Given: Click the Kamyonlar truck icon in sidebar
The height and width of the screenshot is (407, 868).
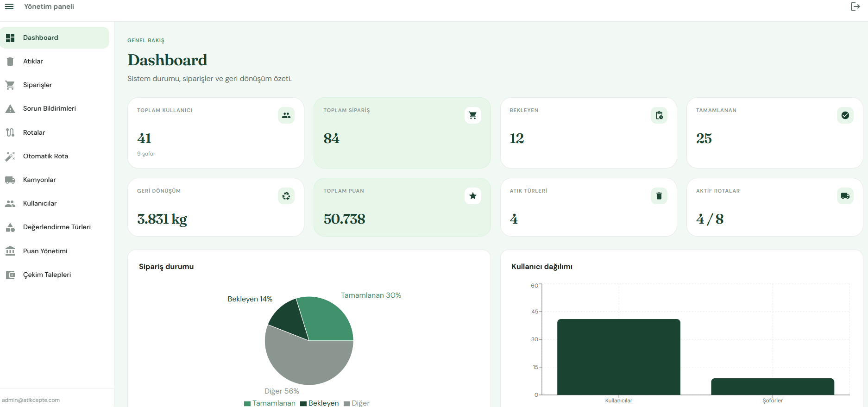Looking at the screenshot, I should pos(10,180).
